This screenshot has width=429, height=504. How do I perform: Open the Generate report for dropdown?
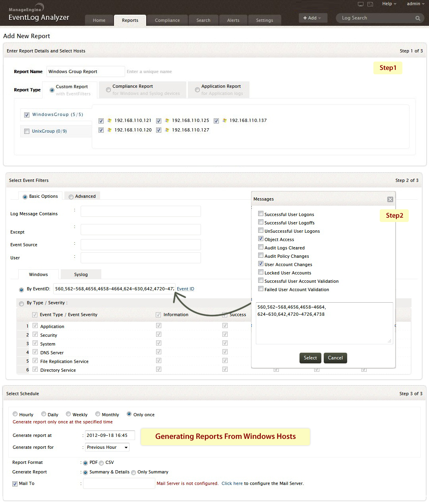click(x=107, y=447)
